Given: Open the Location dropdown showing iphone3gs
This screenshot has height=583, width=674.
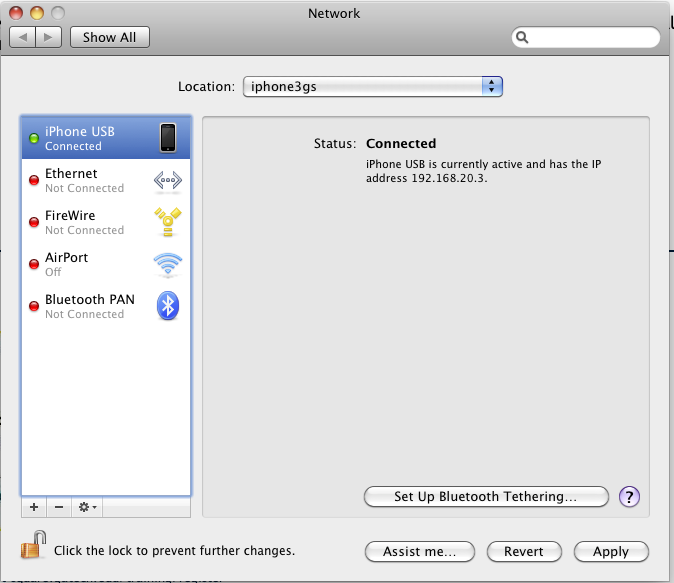Looking at the screenshot, I should [373, 86].
